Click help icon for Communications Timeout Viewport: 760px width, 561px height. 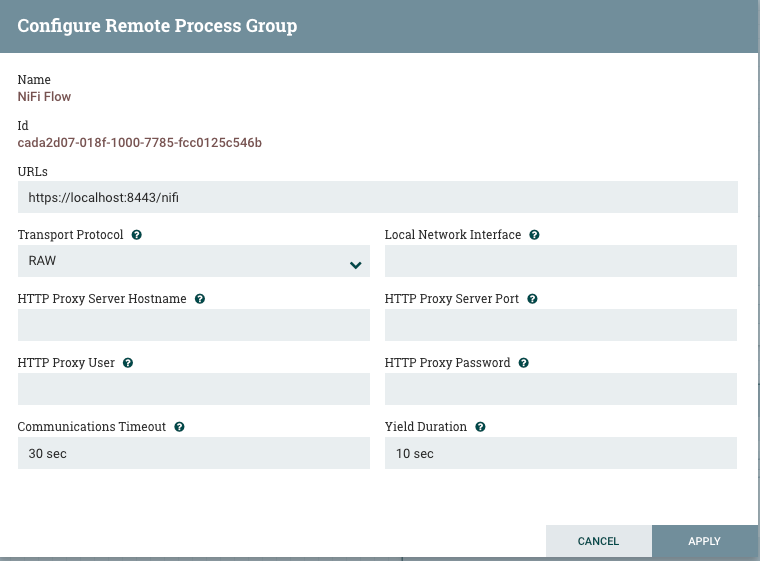pos(179,427)
